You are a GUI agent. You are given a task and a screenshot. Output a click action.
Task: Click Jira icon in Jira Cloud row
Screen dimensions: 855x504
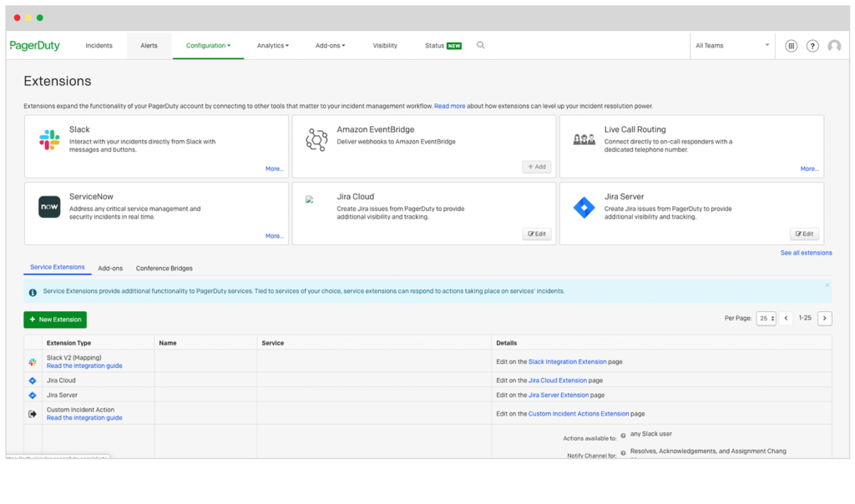click(33, 381)
